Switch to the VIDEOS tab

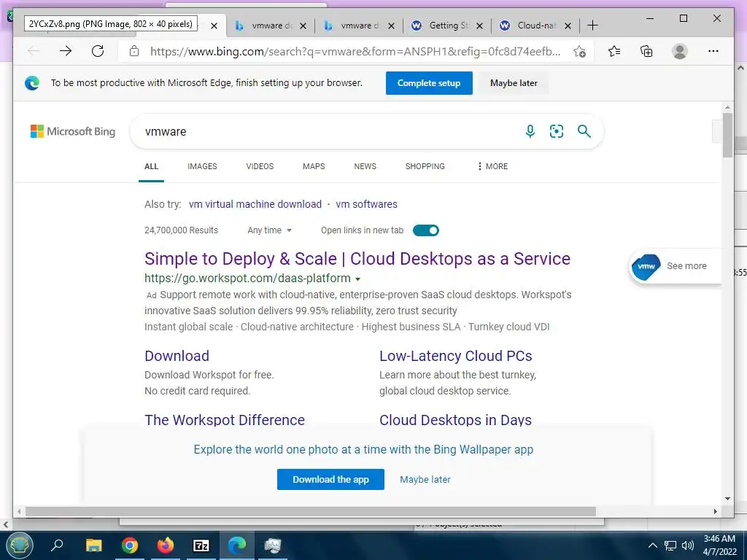(x=260, y=166)
